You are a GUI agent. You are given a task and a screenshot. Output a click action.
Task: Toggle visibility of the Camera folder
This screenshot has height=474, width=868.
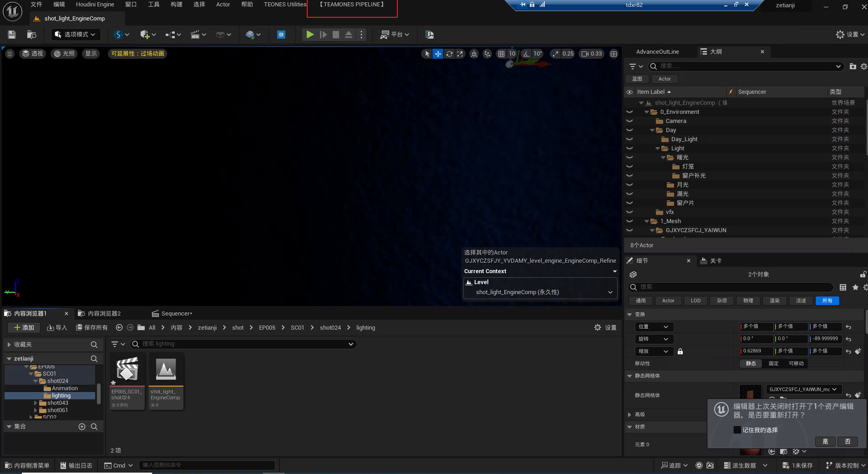[629, 121]
